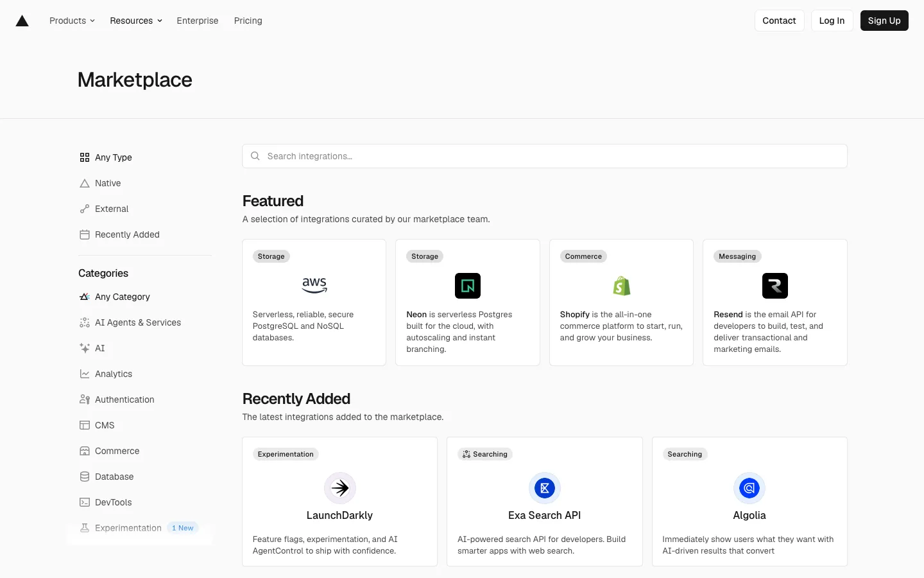Click the Native triangle icon

coord(85,183)
